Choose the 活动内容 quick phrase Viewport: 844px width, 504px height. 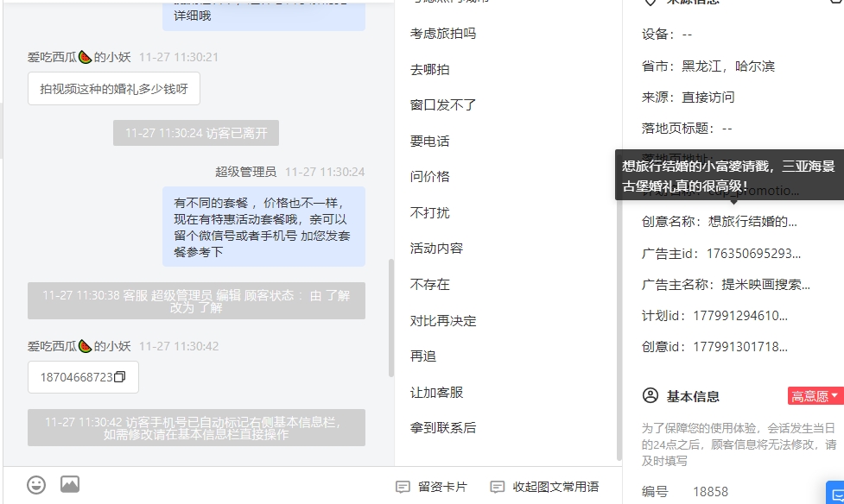coord(436,248)
